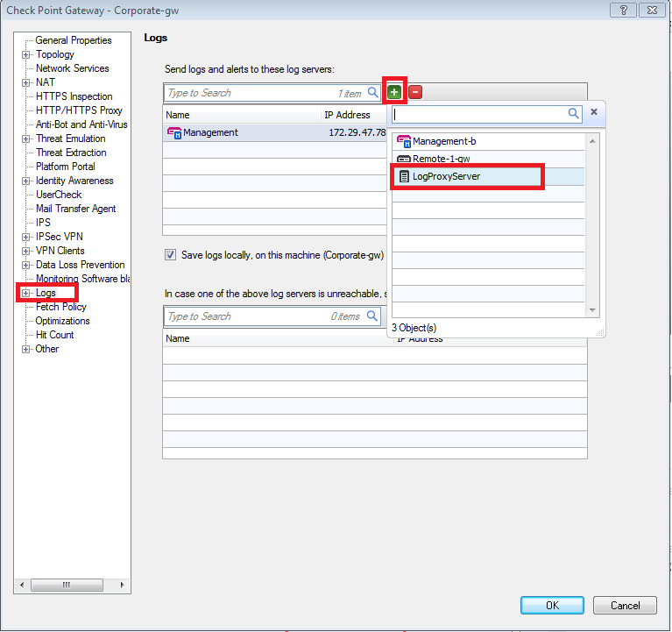Click the red remove log server button
The height and width of the screenshot is (632, 672).
(415, 92)
